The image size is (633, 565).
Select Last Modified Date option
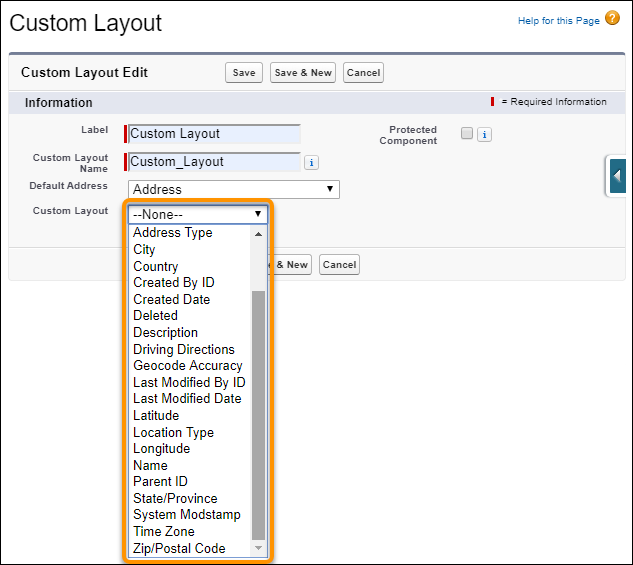189,399
